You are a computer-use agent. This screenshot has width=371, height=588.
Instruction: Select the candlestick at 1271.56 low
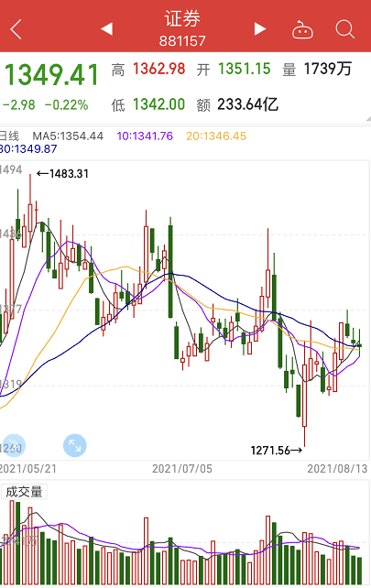tap(305, 394)
